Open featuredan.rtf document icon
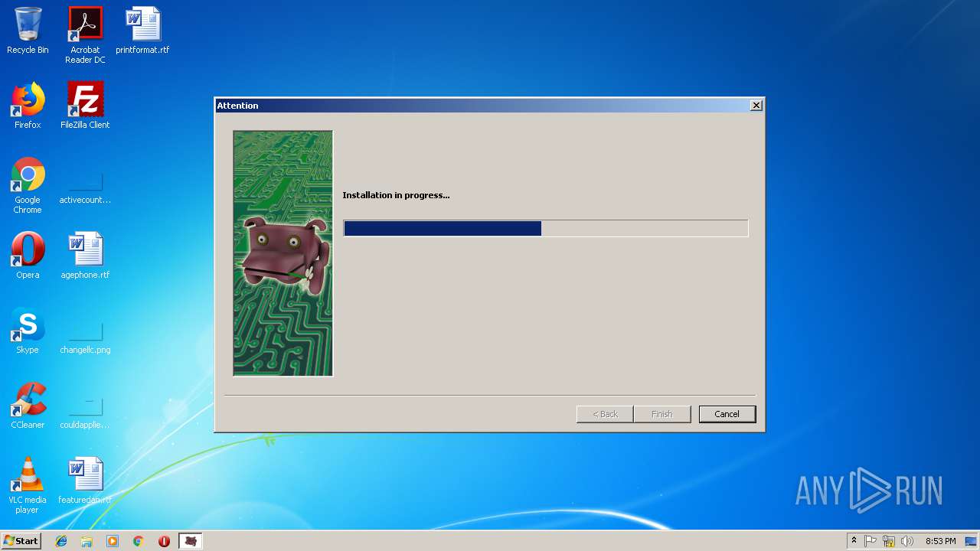The width and height of the screenshot is (980, 551). coord(85,481)
